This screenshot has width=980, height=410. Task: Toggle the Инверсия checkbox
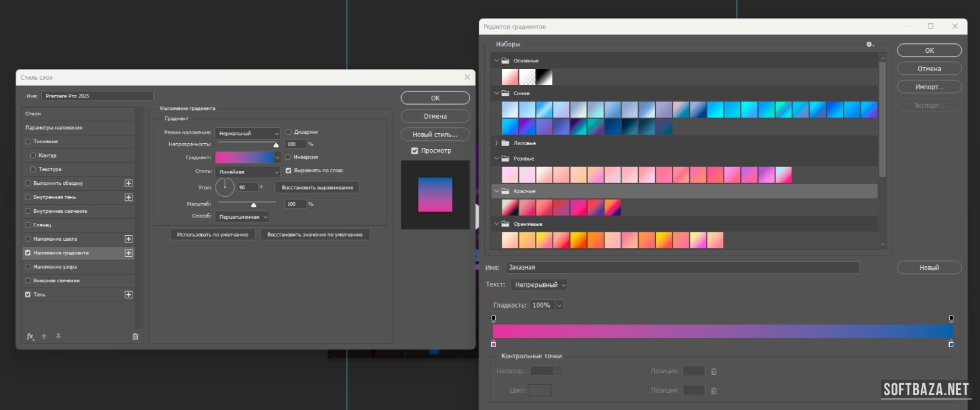coord(288,157)
